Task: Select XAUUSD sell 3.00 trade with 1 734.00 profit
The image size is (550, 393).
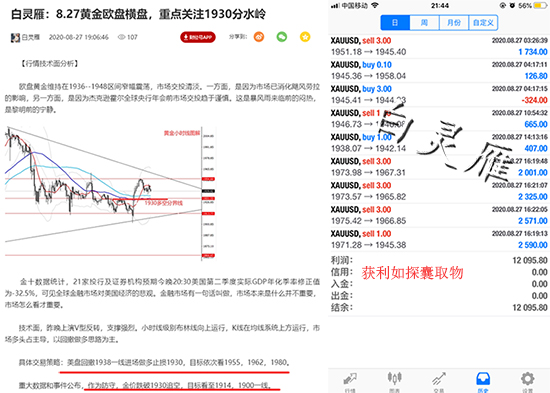Action: [x=439, y=46]
